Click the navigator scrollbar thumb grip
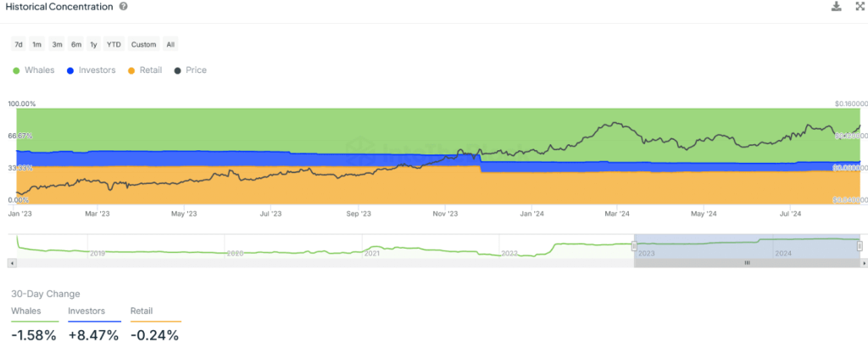Viewport: 868px width, 353px height. [x=746, y=263]
